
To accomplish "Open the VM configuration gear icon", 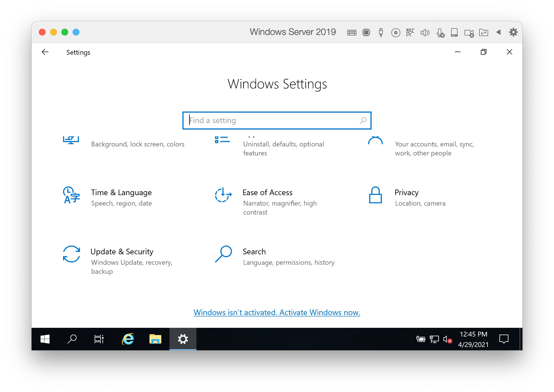I will point(513,32).
